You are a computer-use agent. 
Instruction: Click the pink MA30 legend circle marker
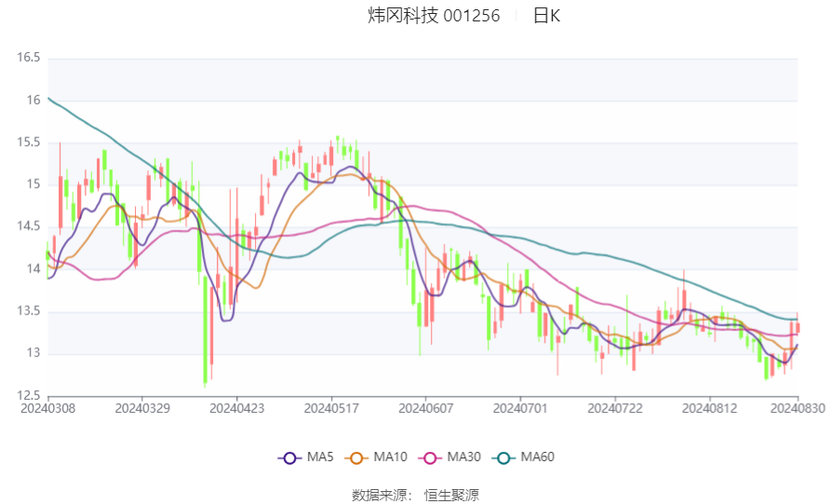tap(430, 458)
